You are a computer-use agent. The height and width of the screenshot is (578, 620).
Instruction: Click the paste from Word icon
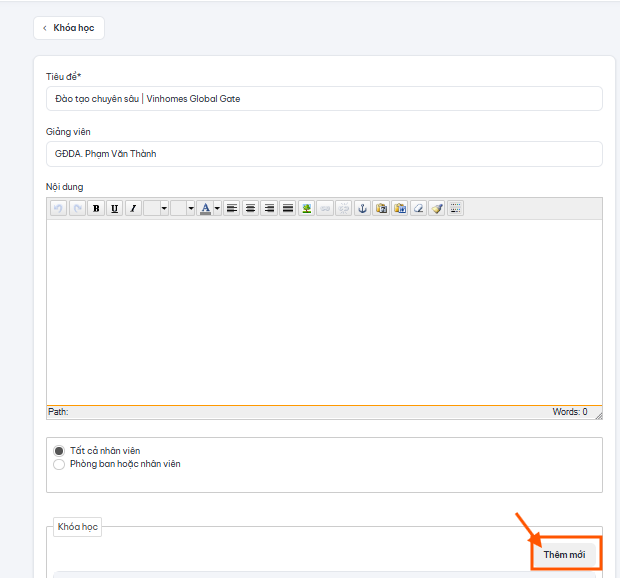tap(400, 208)
